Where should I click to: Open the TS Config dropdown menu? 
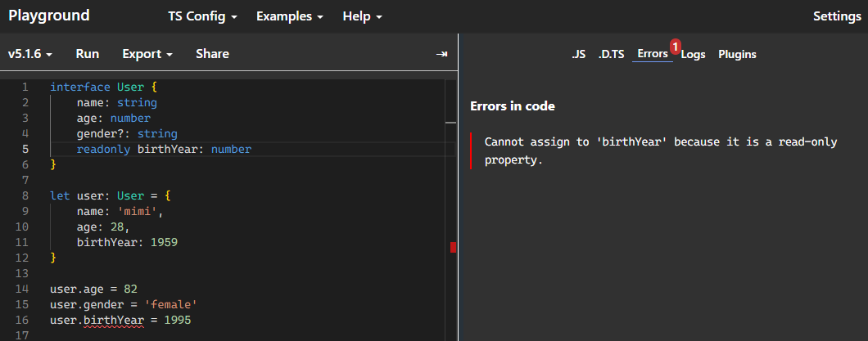(202, 16)
